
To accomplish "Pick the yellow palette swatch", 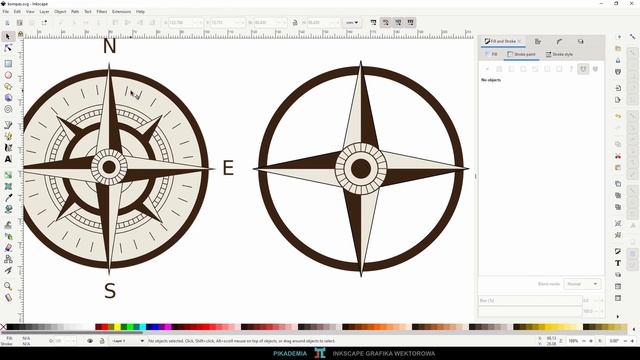I will pos(118,327).
